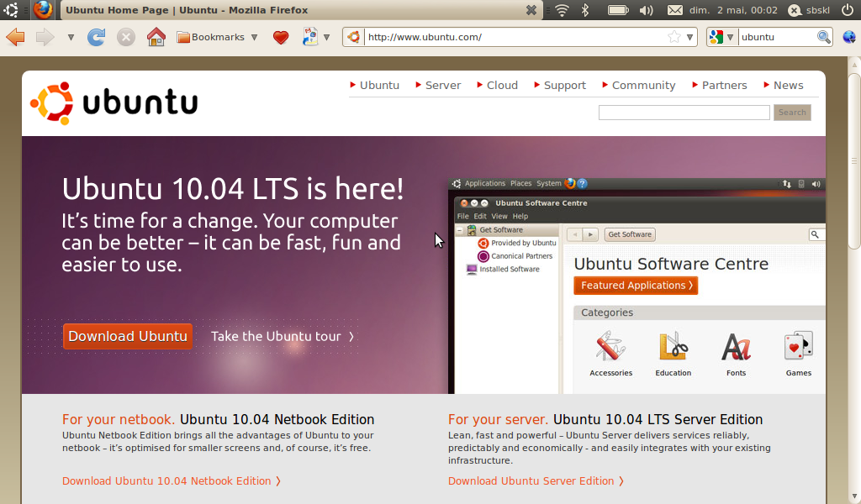Viewport: 861px width, 504px height.
Task: Click the Stop loading button
Action: [x=126, y=37]
